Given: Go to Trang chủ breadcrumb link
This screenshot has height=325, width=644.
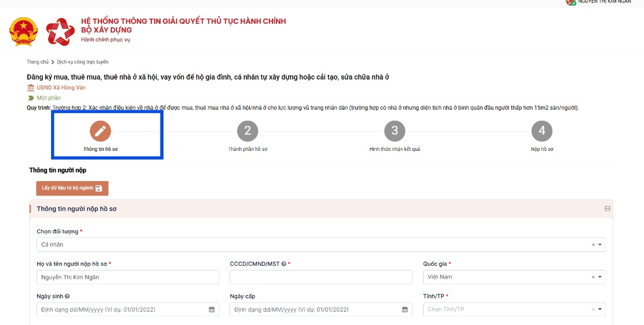Looking at the screenshot, I should coord(38,62).
